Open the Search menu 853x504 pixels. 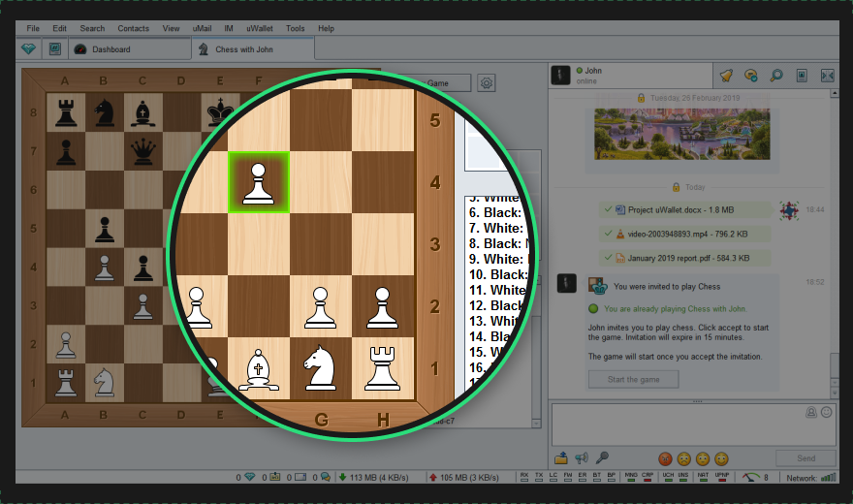tap(92, 28)
